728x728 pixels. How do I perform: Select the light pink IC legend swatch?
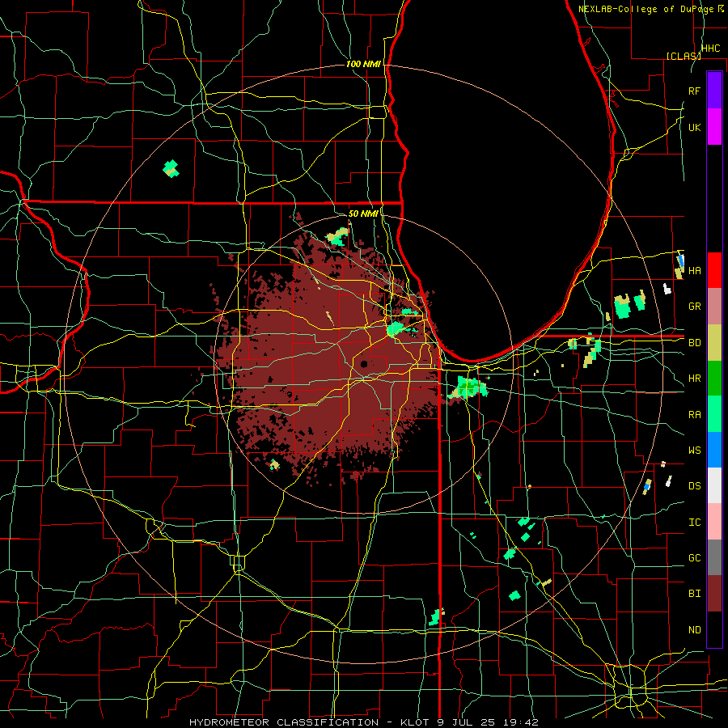(x=714, y=522)
